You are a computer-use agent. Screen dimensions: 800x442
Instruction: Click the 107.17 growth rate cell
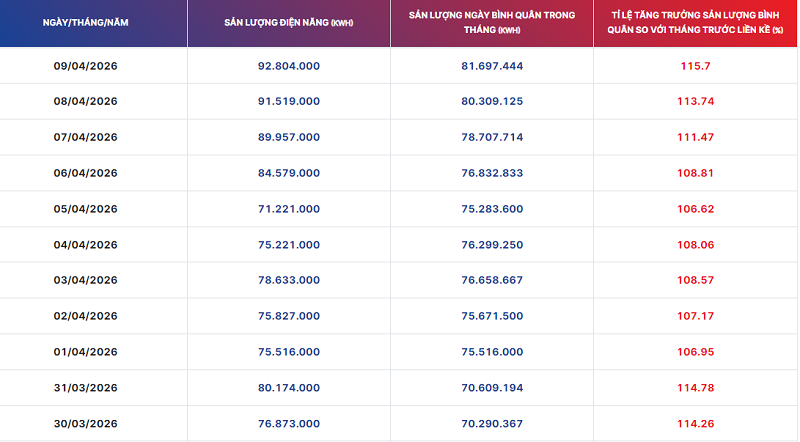[x=695, y=316]
